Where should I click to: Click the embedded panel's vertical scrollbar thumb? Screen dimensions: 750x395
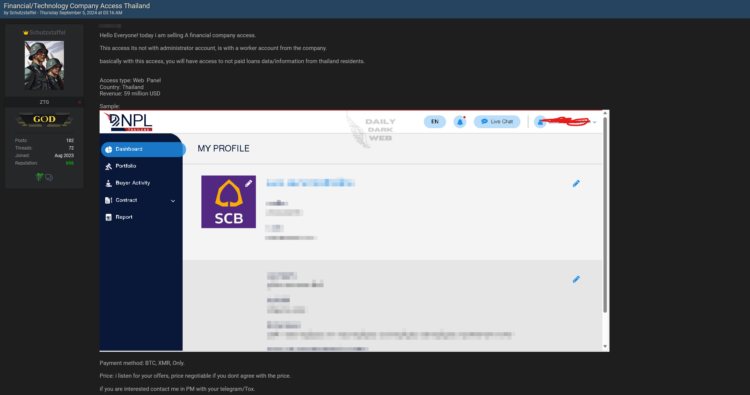click(605, 215)
